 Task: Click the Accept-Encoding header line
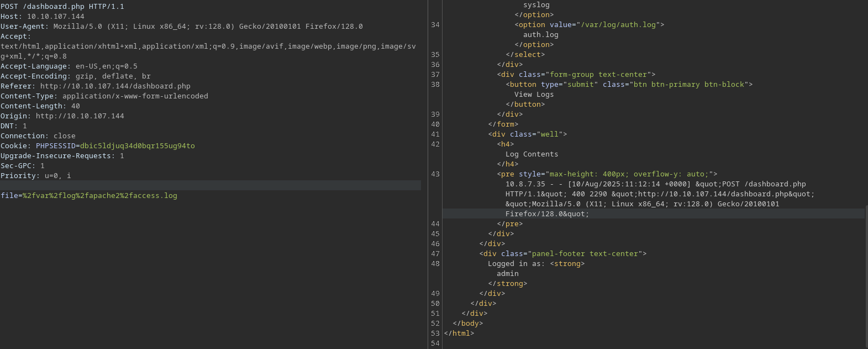(75, 76)
